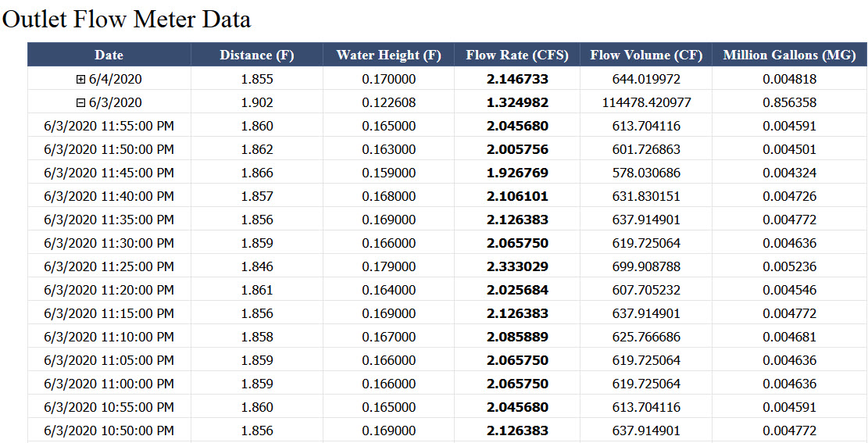Click the 6/3/2020 11:25:00 PM row date

pos(109,266)
